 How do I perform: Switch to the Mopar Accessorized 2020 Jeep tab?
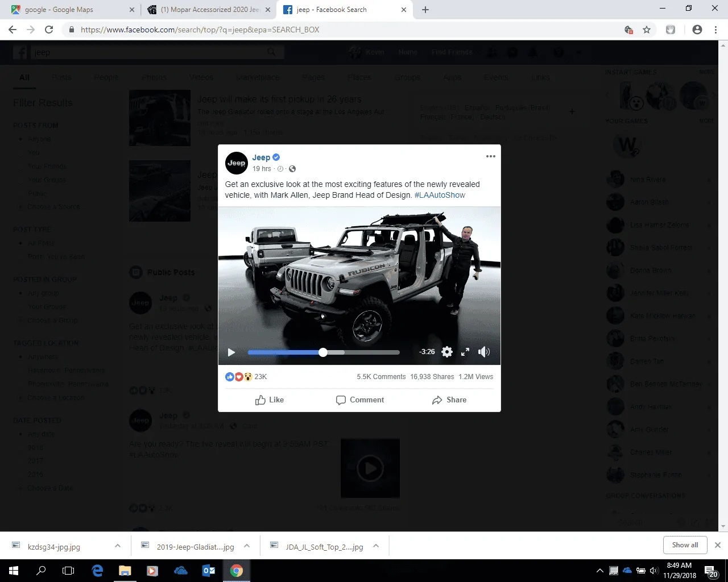pyautogui.click(x=208, y=10)
